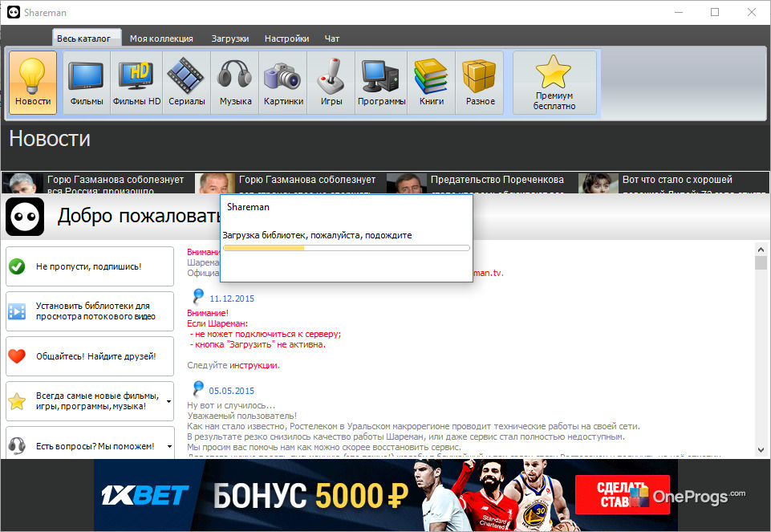
Task: Click the СДЕЛАТЬ СТАВКУ banner button
Action: (x=622, y=494)
